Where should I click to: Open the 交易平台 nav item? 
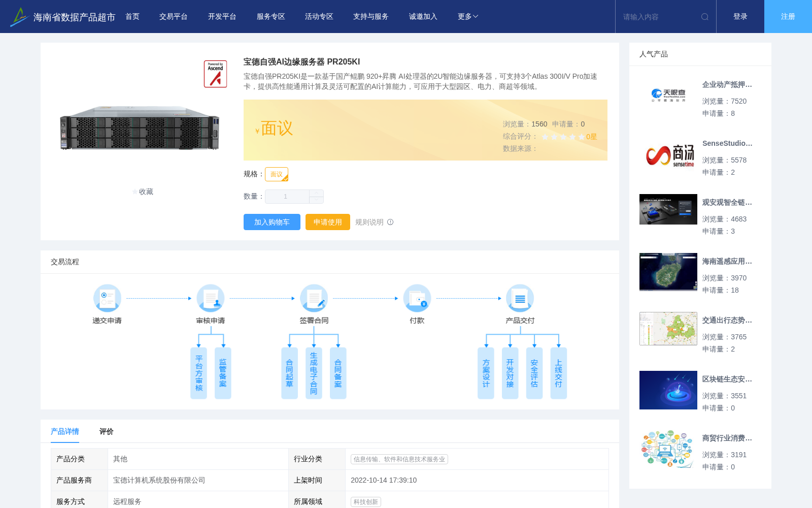174,17
